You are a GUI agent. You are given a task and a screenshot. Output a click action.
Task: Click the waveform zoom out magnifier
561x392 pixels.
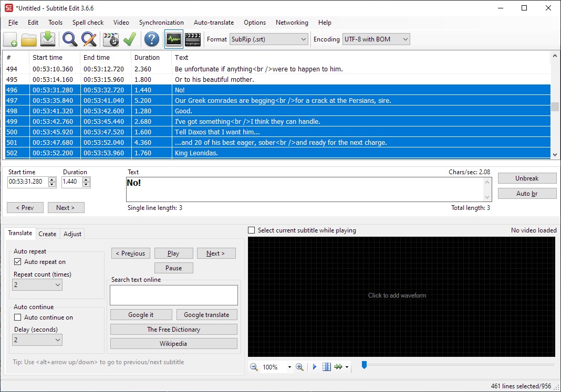pos(254,367)
